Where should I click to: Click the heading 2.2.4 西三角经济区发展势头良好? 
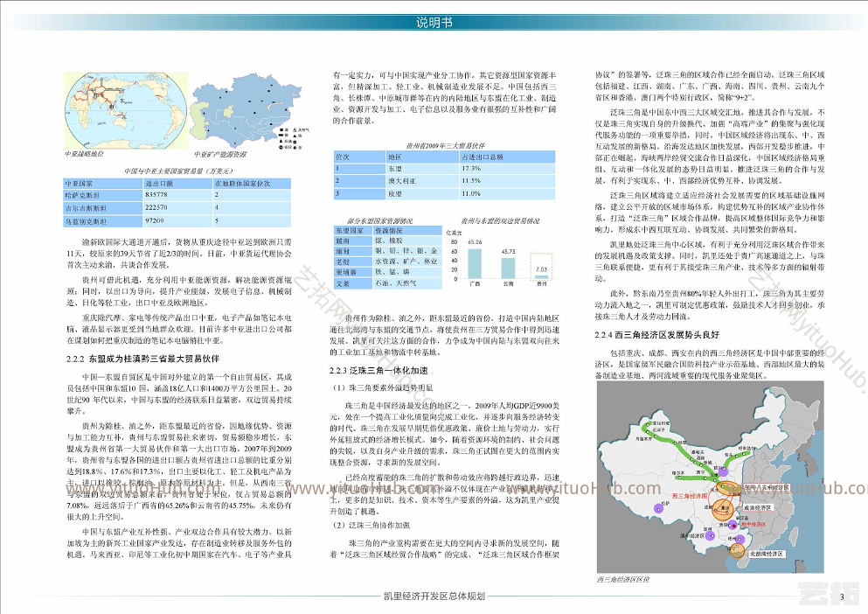coord(657,335)
